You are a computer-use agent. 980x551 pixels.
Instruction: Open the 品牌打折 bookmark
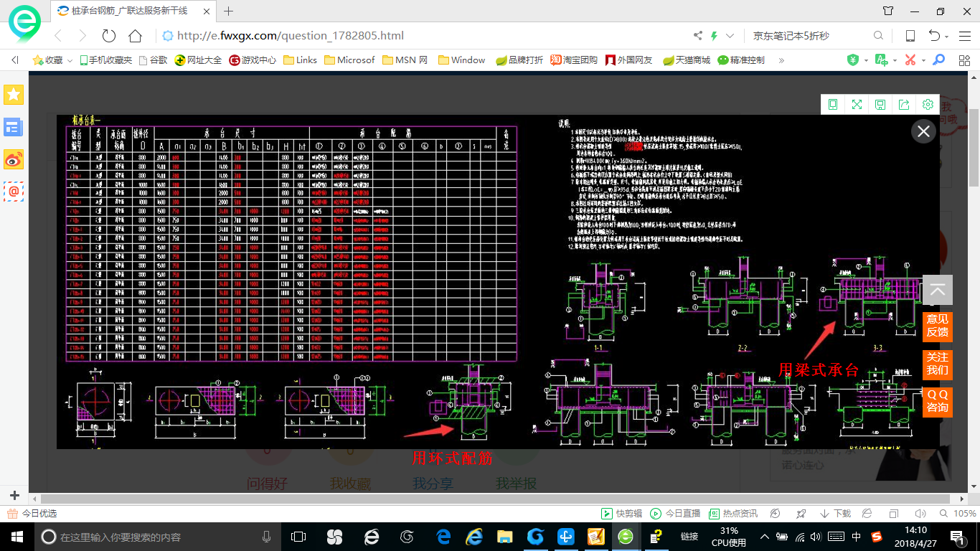click(519, 60)
